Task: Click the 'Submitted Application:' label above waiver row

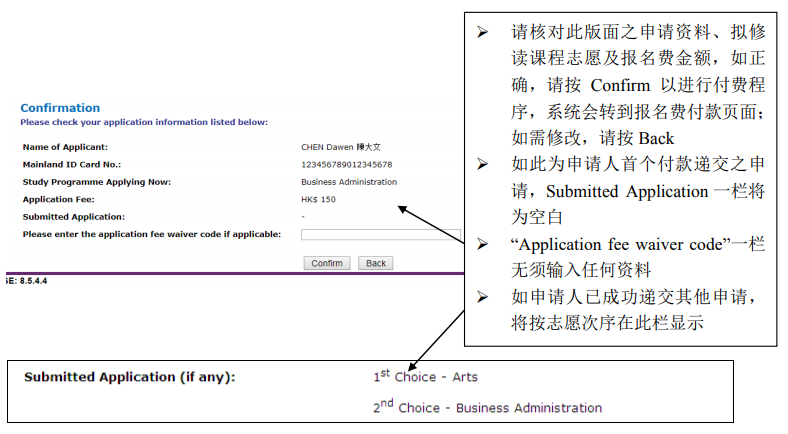Action: click(73, 216)
